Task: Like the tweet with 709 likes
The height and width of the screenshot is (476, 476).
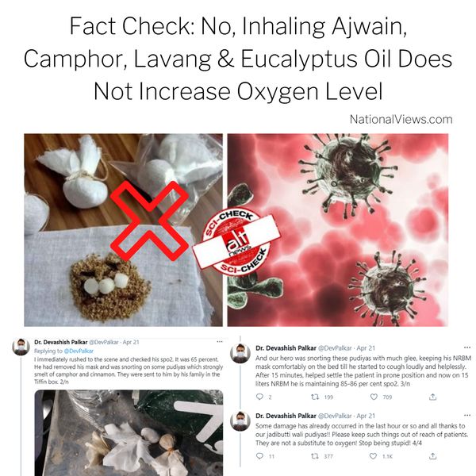Action: tap(374, 397)
